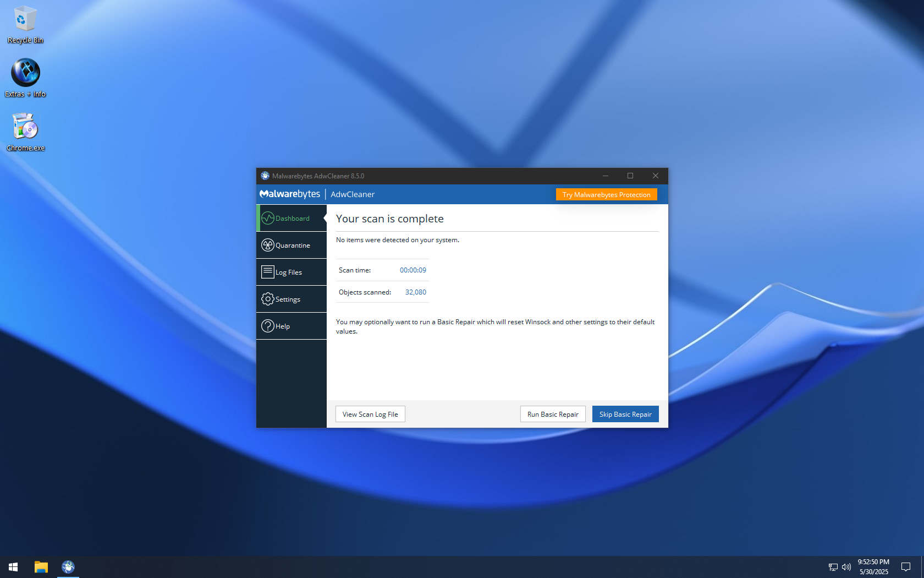Viewport: 924px width, 578px height.
Task: Click 'No items were detected' message
Action: pos(398,240)
